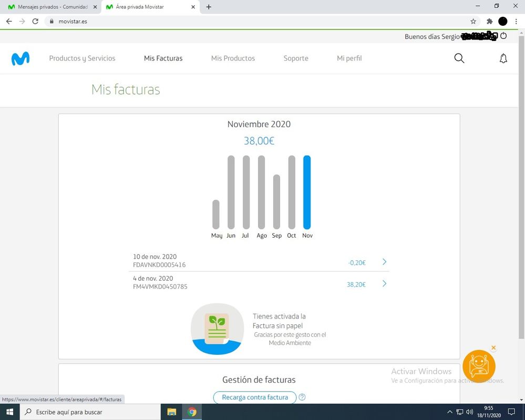Click the Movistar logo
525x420 pixels.
[x=20, y=59]
